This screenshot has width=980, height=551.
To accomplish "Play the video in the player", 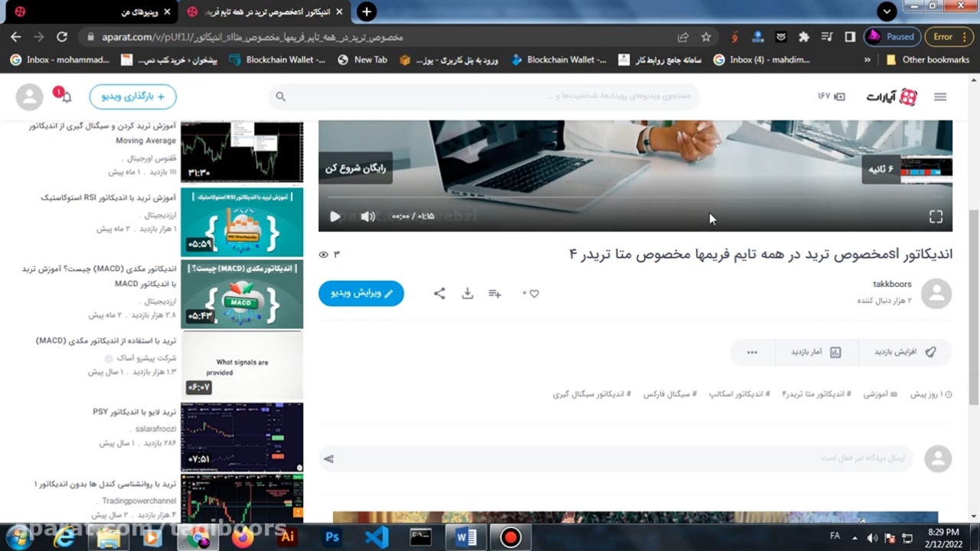I will [335, 217].
